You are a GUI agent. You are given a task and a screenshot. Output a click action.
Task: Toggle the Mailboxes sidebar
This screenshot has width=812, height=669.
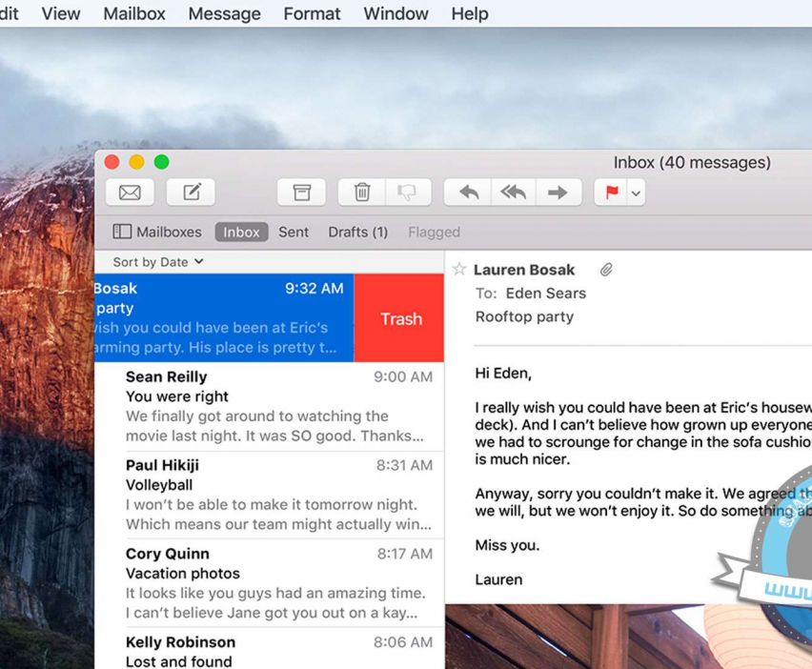[157, 232]
